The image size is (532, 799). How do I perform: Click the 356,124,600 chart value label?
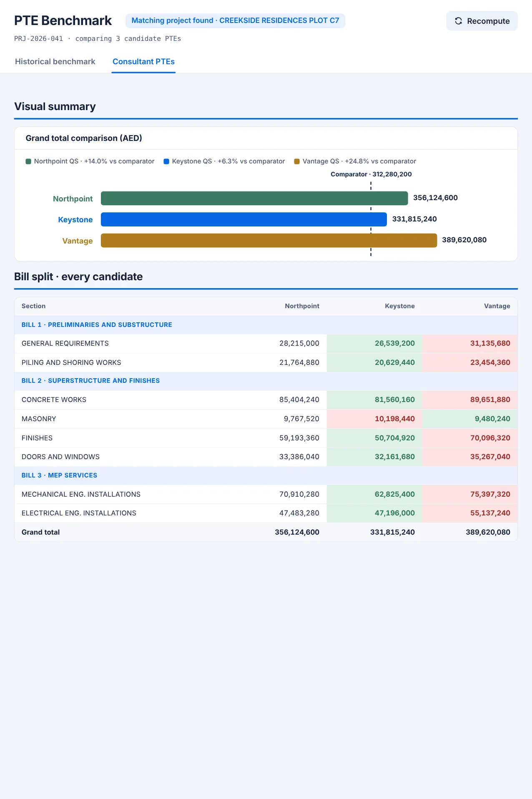[x=435, y=198]
